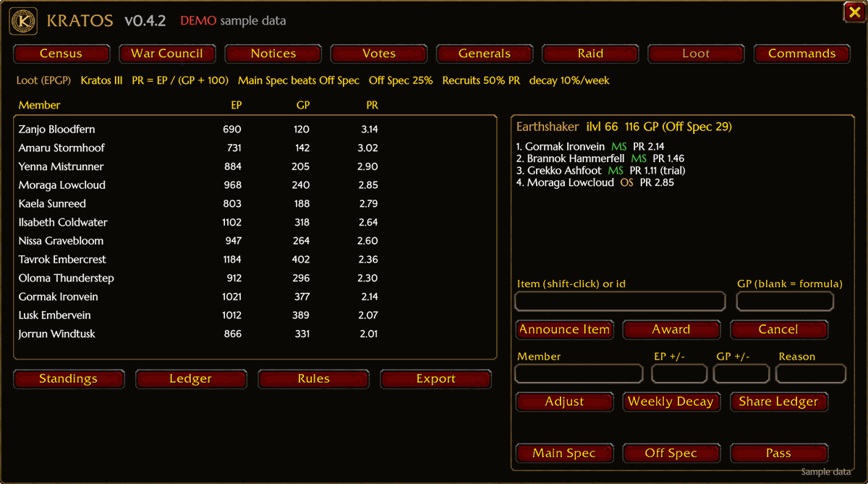The height and width of the screenshot is (484, 868).
Task: Apply the Adjust button
Action: (x=564, y=402)
